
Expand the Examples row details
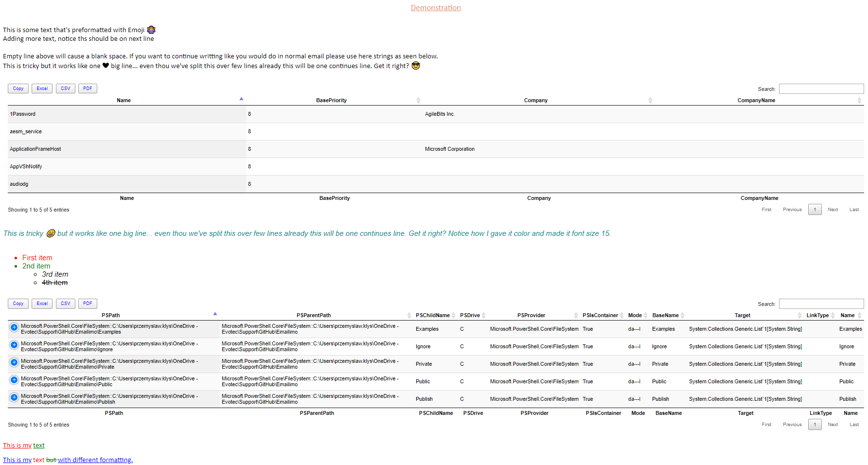coord(14,328)
